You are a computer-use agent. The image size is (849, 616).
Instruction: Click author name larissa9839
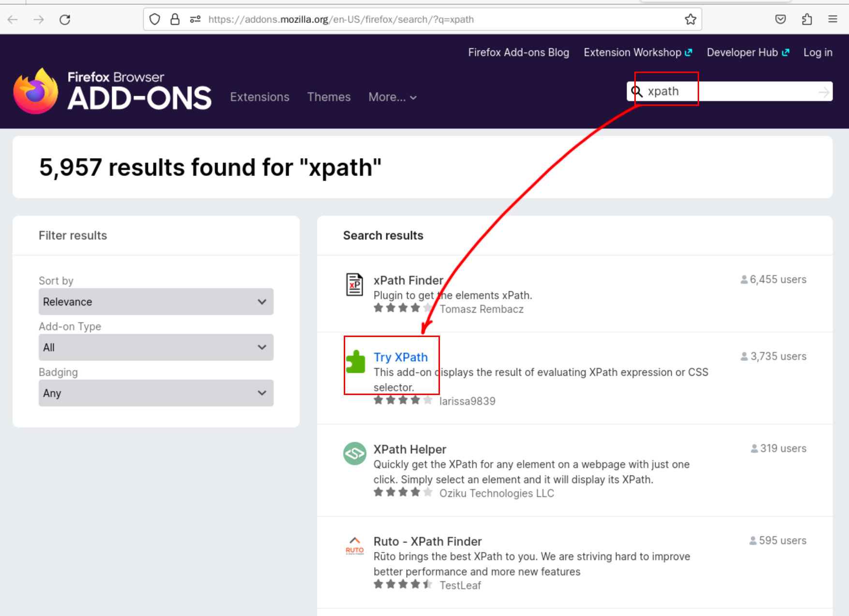[467, 401]
